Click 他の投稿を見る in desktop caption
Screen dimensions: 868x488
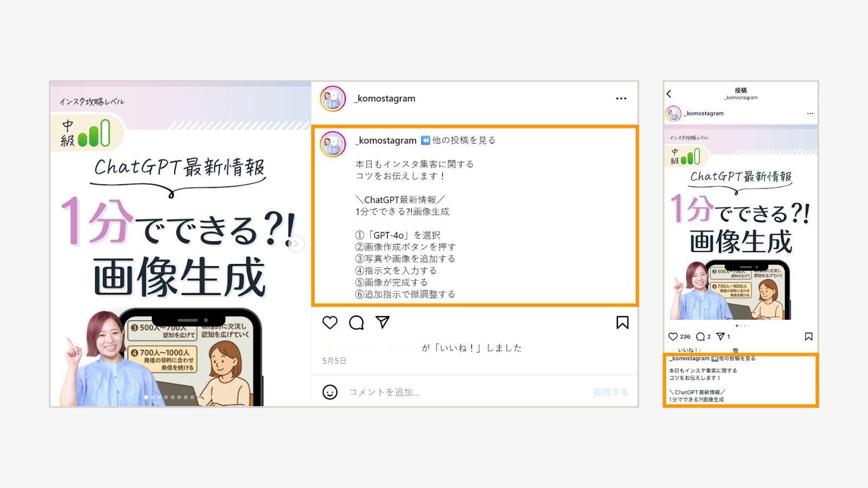tap(464, 140)
